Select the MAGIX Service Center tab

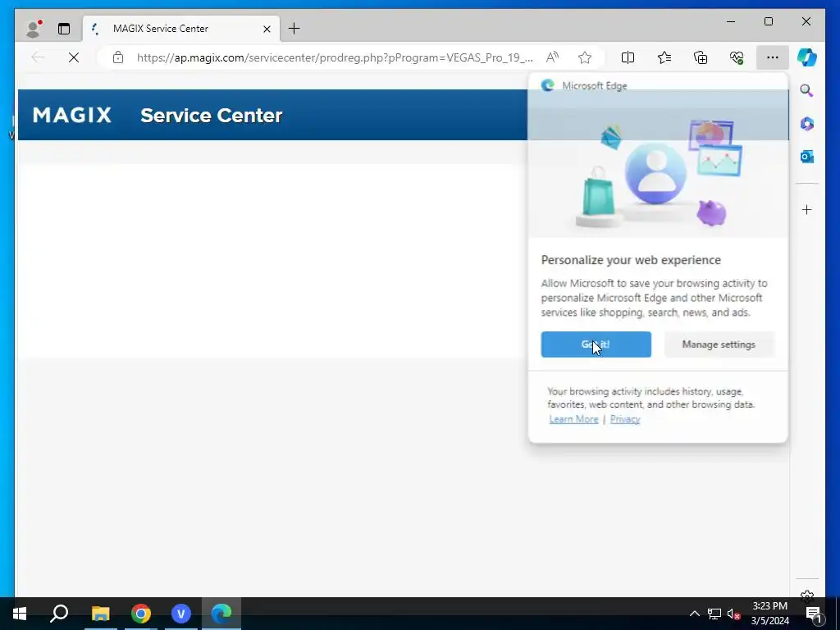[x=181, y=29]
